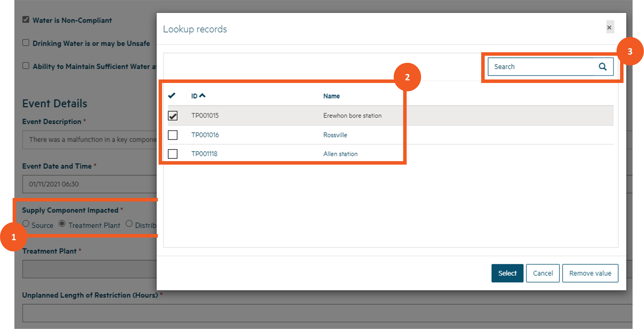Check Drinking Water is or may be Unsafe

tap(26, 43)
